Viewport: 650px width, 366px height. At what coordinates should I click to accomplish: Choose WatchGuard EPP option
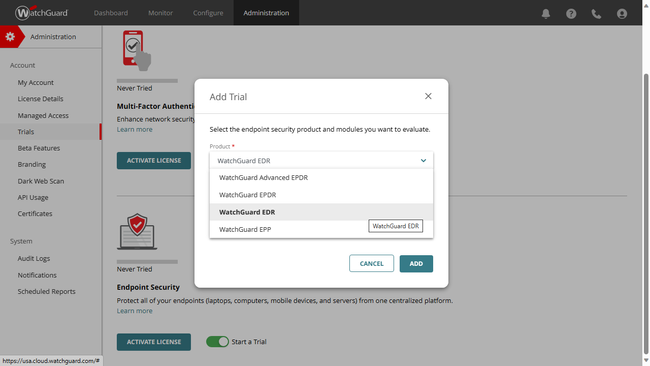click(321, 229)
